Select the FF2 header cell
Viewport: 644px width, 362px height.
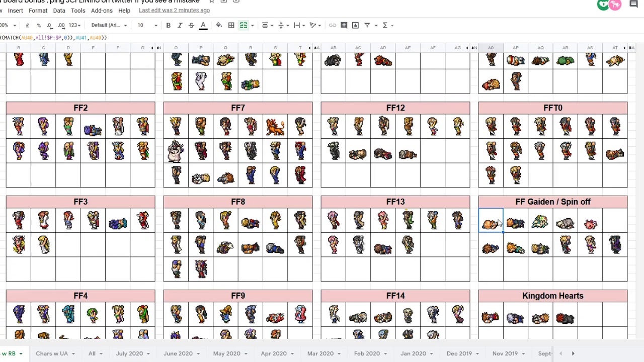pyautogui.click(x=80, y=108)
